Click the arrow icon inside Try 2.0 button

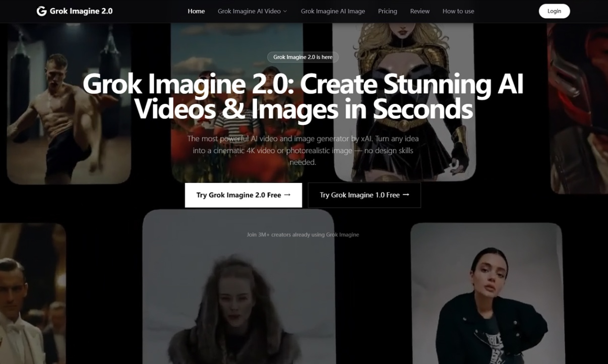[x=288, y=195]
